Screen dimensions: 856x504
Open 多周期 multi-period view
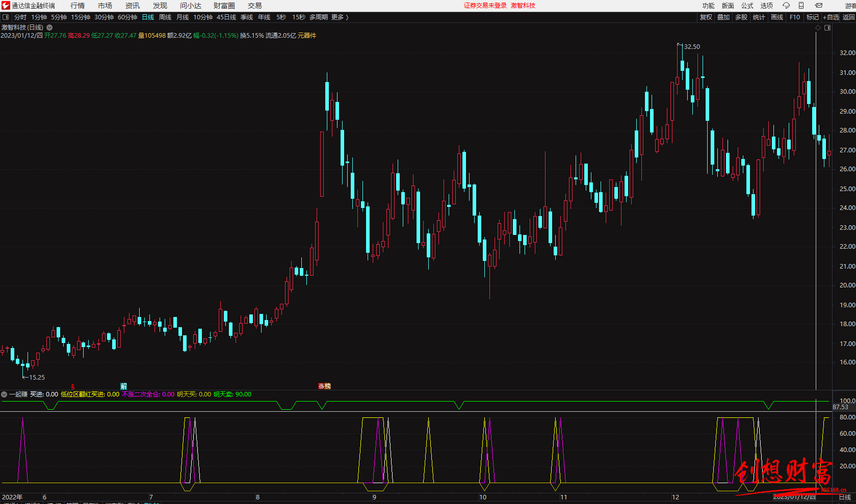point(319,17)
